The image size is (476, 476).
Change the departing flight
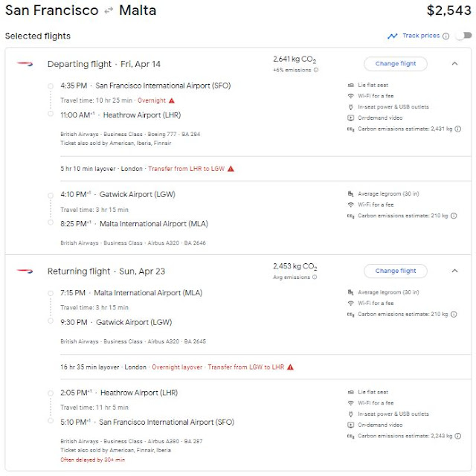click(x=396, y=64)
